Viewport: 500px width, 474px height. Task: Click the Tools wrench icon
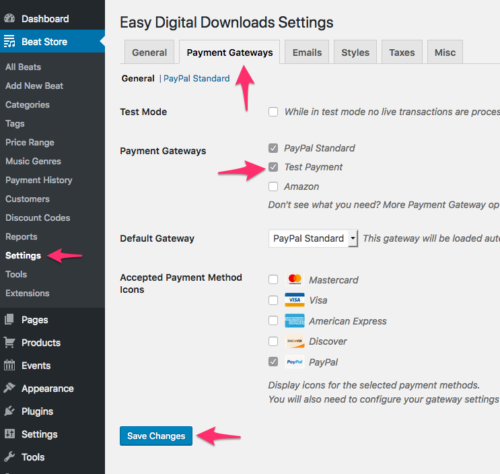[x=9, y=456]
